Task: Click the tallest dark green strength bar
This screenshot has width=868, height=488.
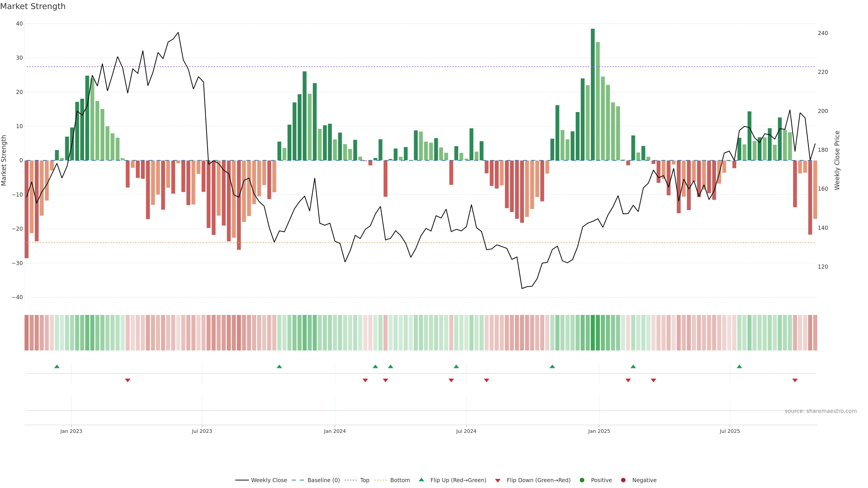Action: click(593, 94)
